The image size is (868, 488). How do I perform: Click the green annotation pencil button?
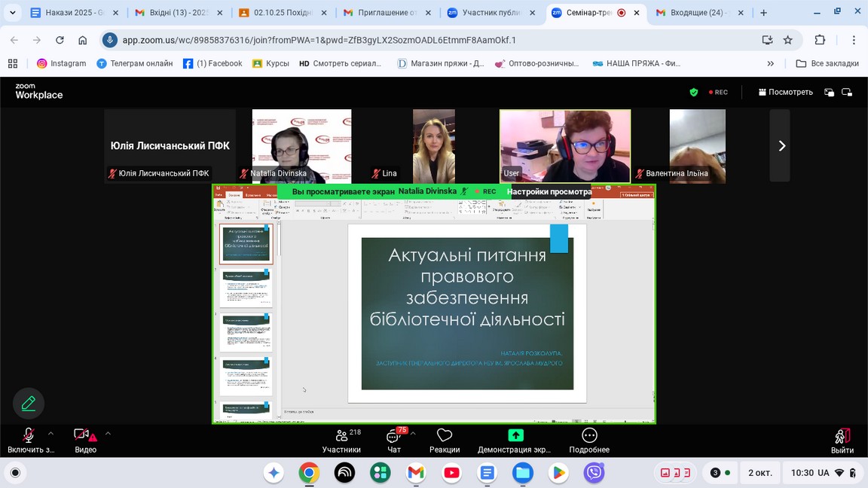(29, 404)
